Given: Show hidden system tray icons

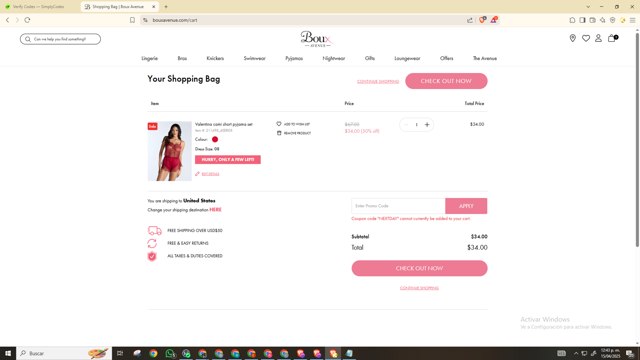Looking at the screenshot, I should point(576,353).
